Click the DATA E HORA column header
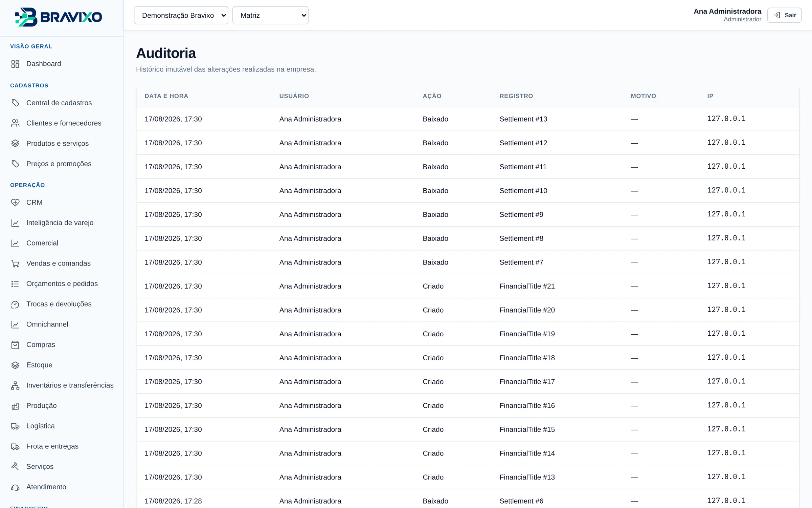The width and height of the screenshot is (812, 508). coord(166,96)
